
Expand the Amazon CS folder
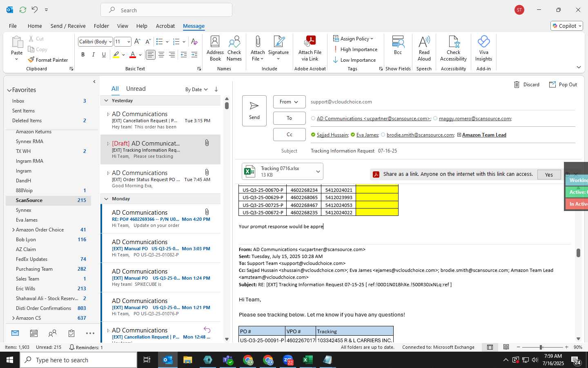[13, 318]
